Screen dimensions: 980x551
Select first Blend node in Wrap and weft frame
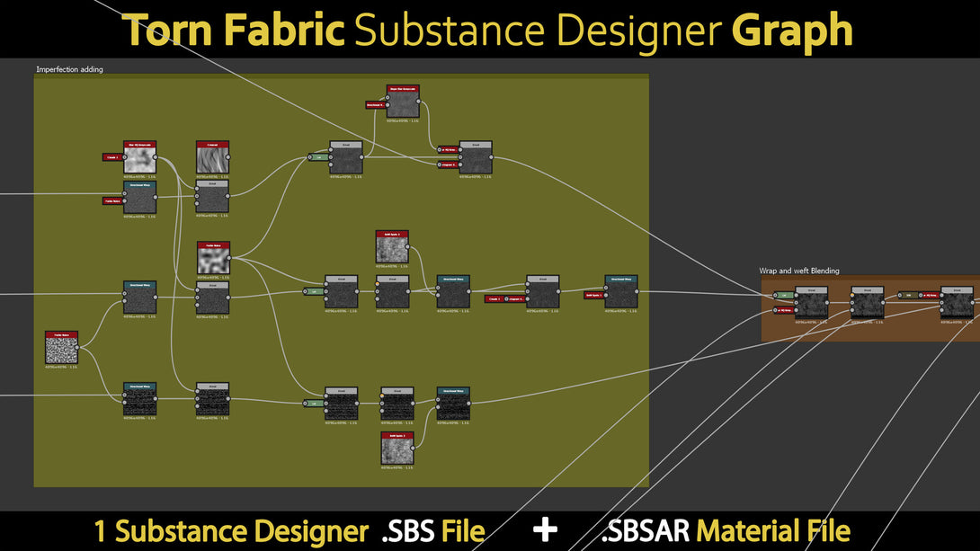click(x=811, y=303)
